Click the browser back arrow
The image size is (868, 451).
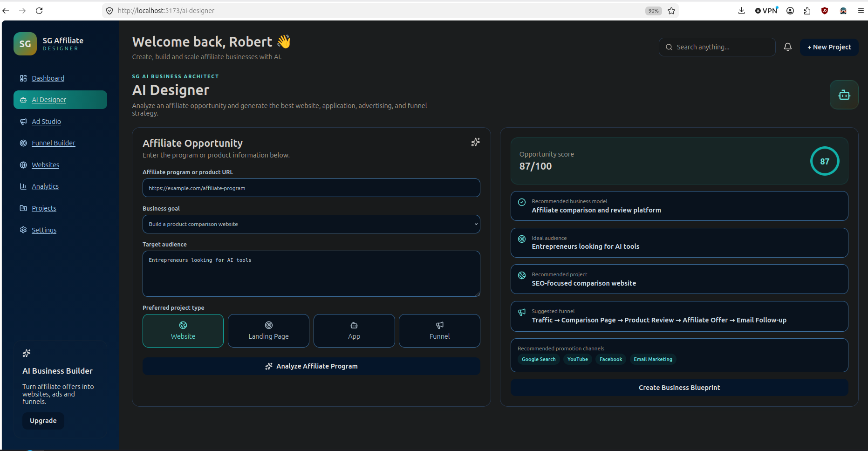(6, 11)
